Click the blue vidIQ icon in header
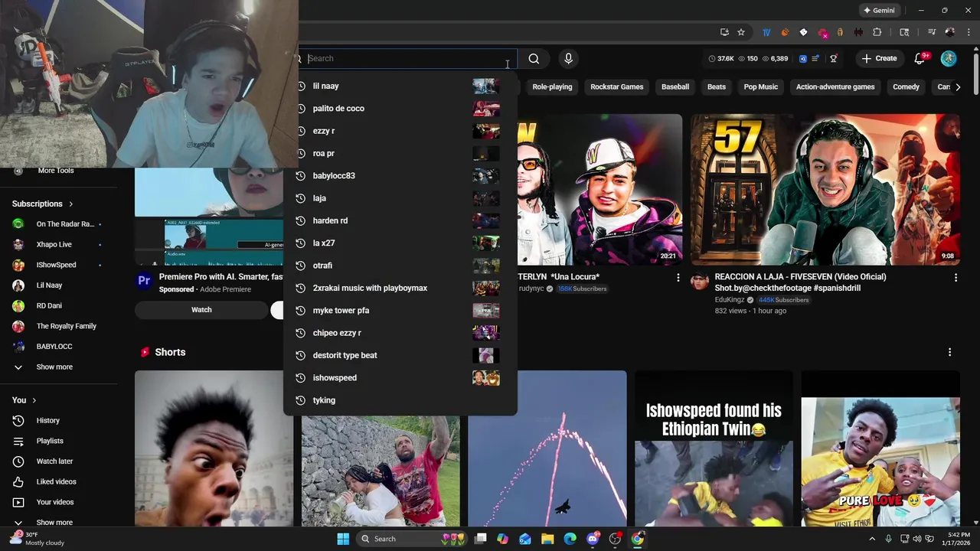Screen dimensions: 980x551 point(803,58)
